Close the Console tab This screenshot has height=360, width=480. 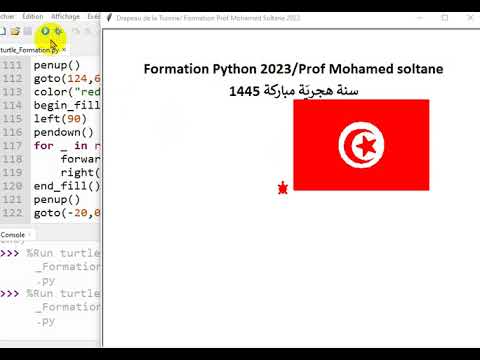coord(30,235)
